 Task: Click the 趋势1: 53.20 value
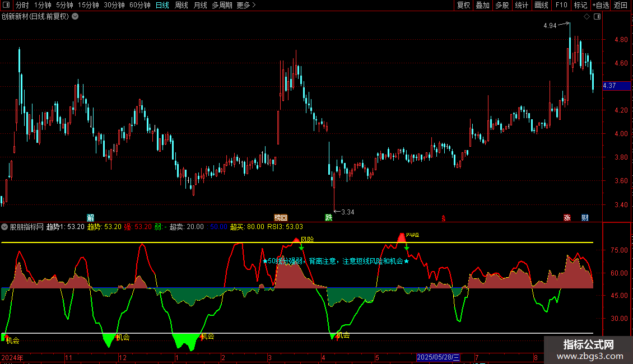66,227
